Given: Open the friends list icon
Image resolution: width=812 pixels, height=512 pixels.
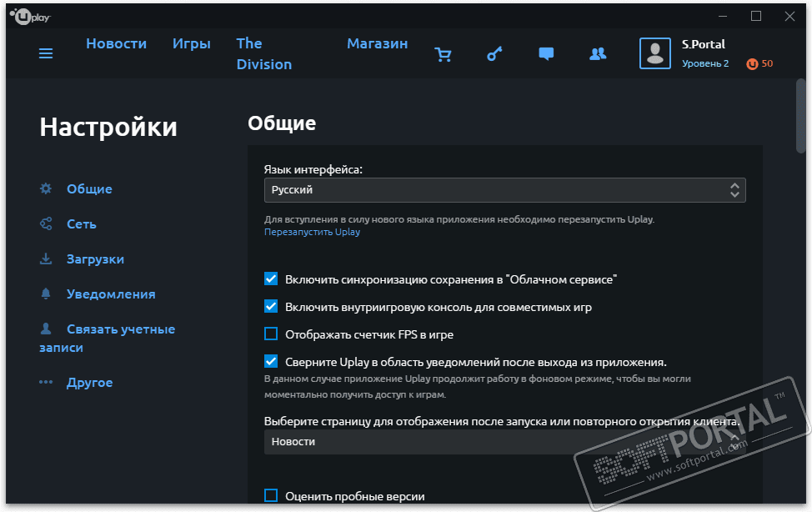Looking at the screenshot, I should [x=598, y=54].
